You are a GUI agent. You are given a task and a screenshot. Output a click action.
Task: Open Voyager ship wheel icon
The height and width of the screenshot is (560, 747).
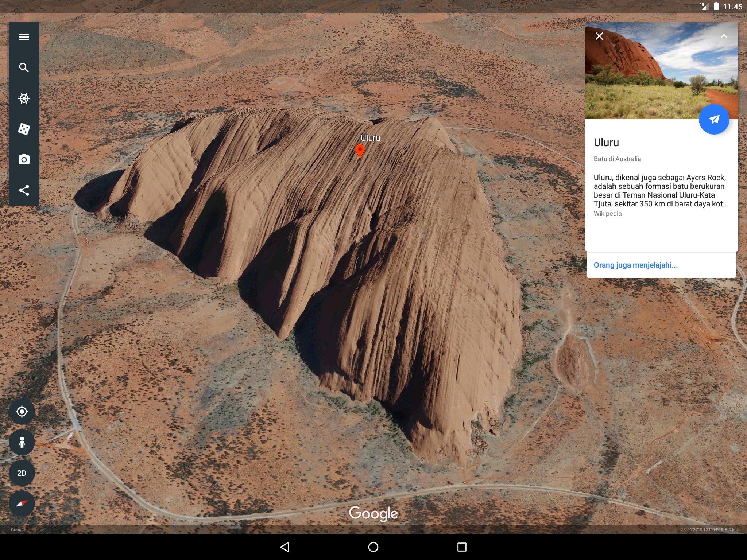(x=24, y=98)
